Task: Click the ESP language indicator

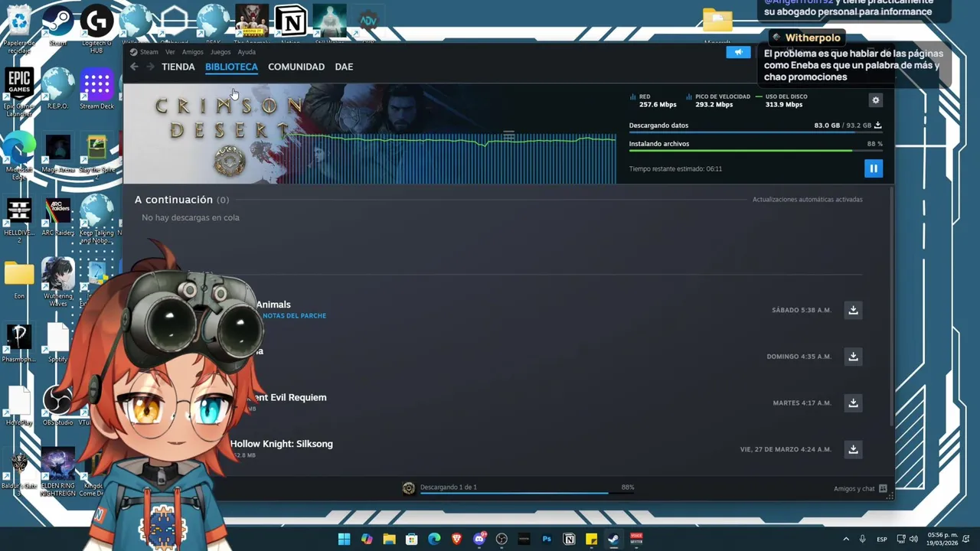Action: click(882, 539)
